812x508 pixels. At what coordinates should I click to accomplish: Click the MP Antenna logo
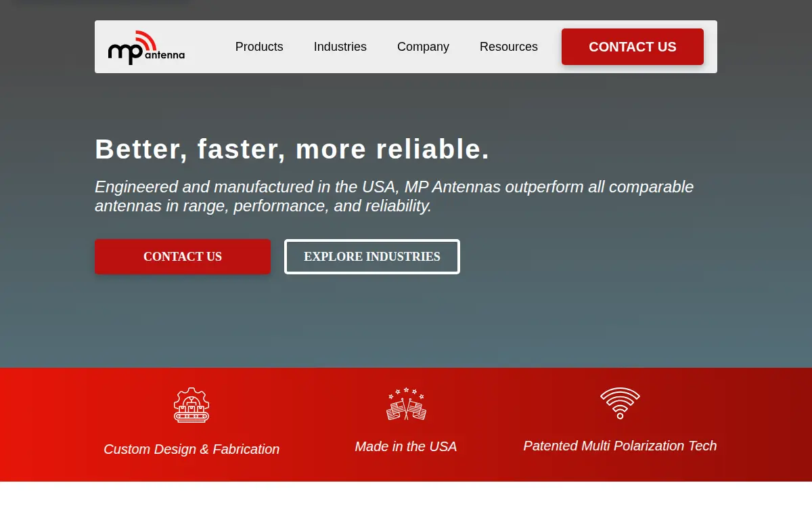click(146, 47)
